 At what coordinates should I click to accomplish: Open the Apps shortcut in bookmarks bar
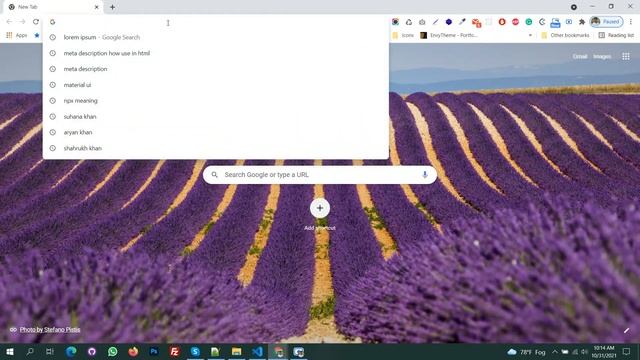[17, 36]
